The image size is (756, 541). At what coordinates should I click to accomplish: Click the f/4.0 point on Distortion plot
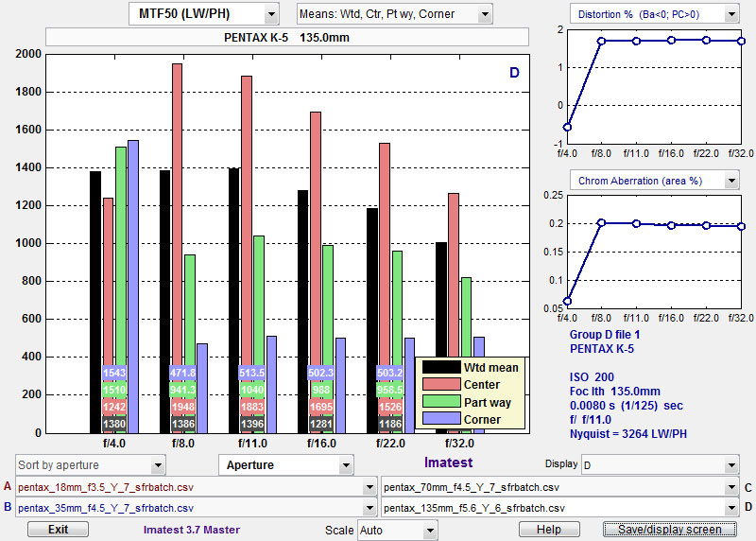[568, 127]
